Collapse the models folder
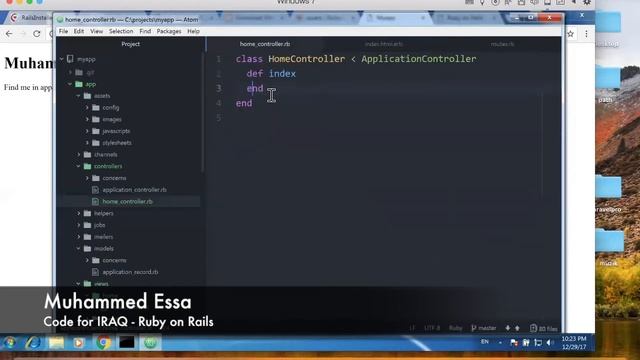Viewport: 640px width, 360px height. (78, 249)
